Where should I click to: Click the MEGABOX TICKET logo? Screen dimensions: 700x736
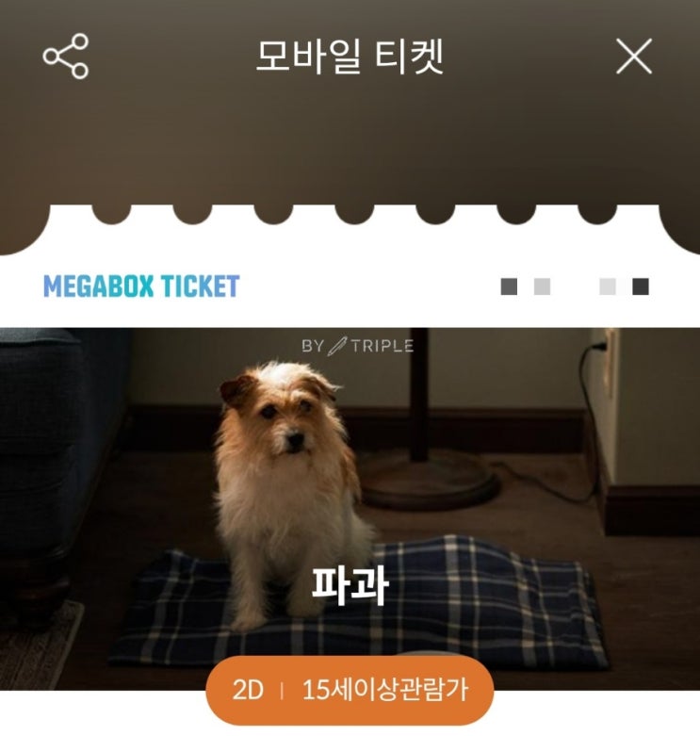(x=141, y=286)
